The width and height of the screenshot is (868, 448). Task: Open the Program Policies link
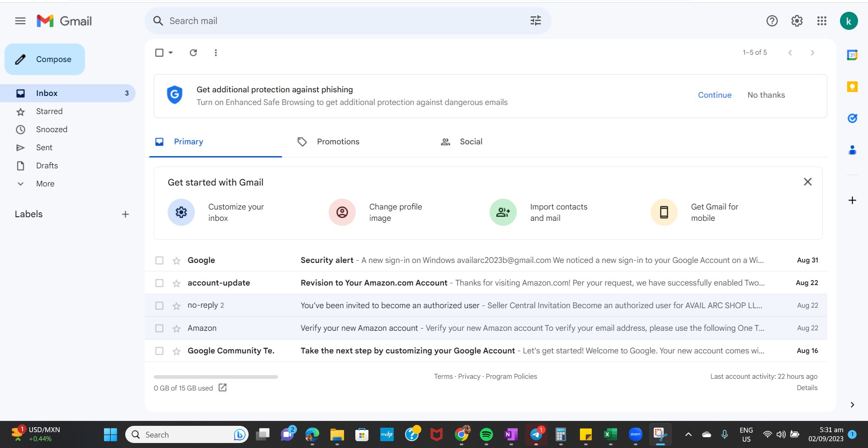511,377
